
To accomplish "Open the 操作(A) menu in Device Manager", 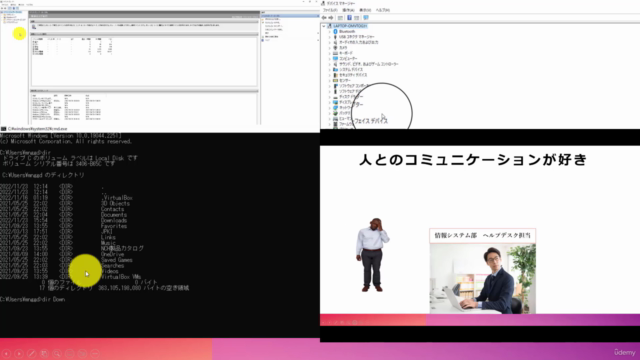I will (x=348, y=10).
